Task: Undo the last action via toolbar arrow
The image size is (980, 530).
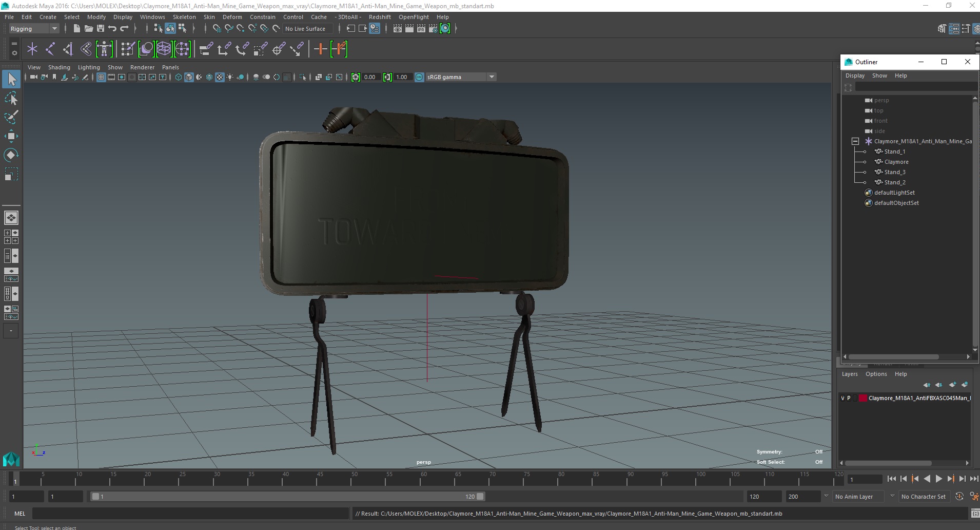Action: click(112, 29)
